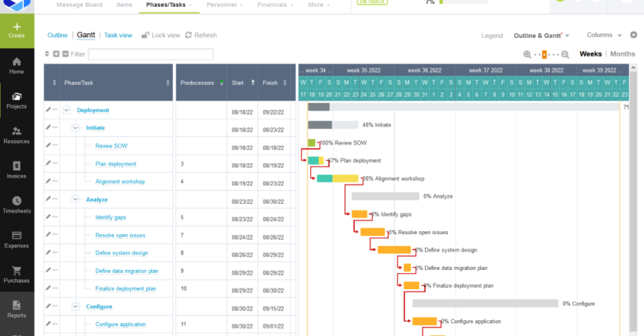Click the expand-all plus icon beside Filter
Viewport: 644px width, 336px height.
tap(56, 54)
